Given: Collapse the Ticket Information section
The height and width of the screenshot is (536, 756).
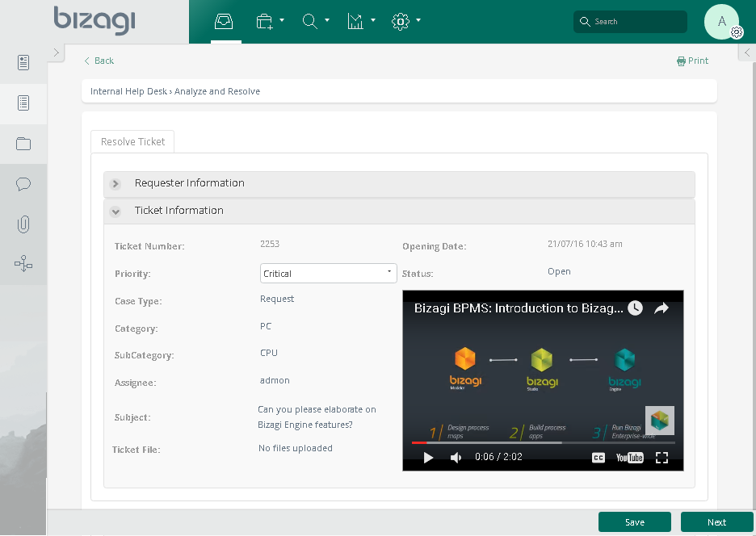Looking at the screenshot, I should (115, 211).
